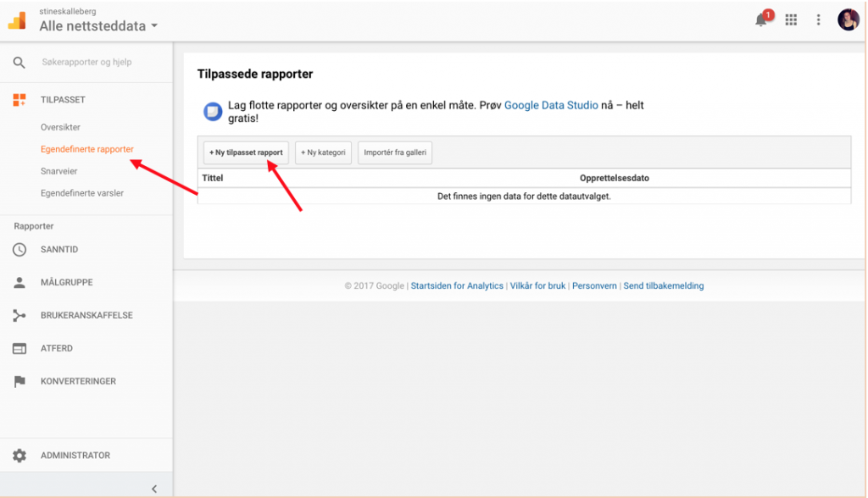Image resolution: width=868 pixels, height=498 pixels.
Task: Open the user profile avatar
Action: [x=848, y=20]
